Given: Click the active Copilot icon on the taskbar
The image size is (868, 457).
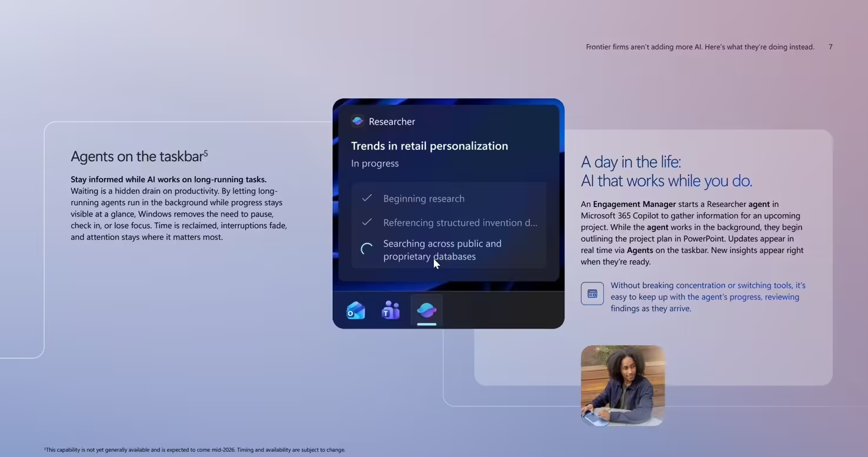Looking at the screenshot, I should pyautogui.click(x=426, y=310).
